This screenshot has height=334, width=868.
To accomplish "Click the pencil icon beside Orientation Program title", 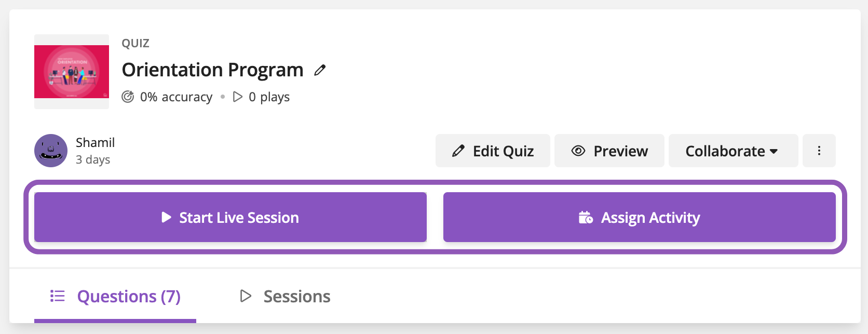I will [x=320, y=70].
